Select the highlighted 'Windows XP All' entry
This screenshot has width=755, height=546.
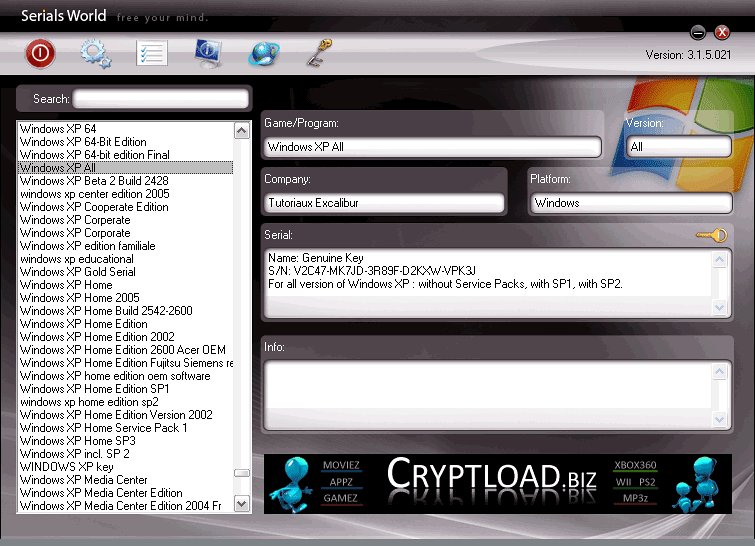pos(126,168)
